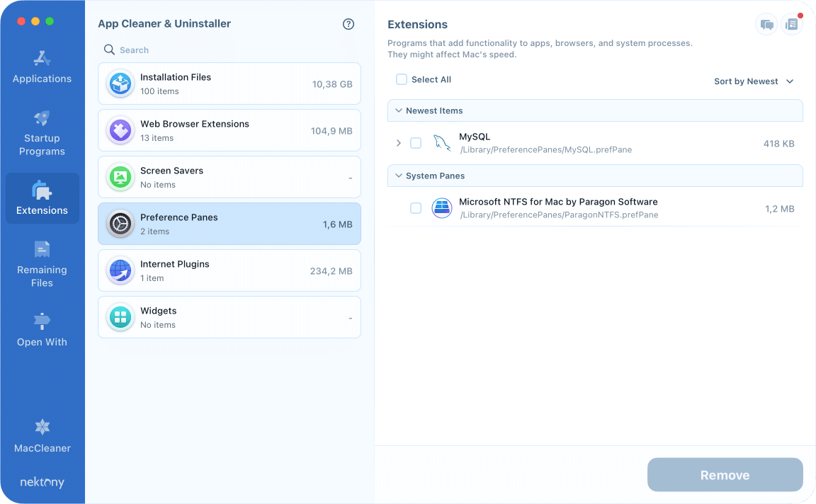816x504 pixels.
Task: Click the Widgets grid icon
Action: (120, 317)
